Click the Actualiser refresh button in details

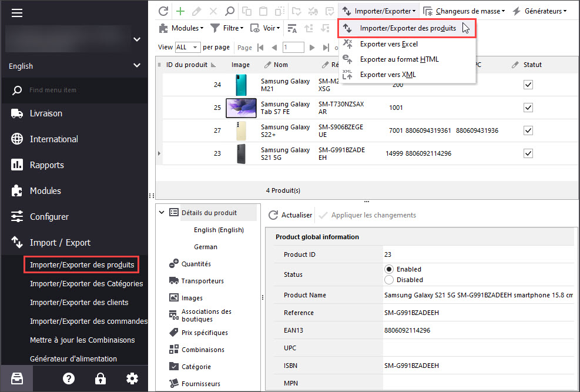[290, 215]
